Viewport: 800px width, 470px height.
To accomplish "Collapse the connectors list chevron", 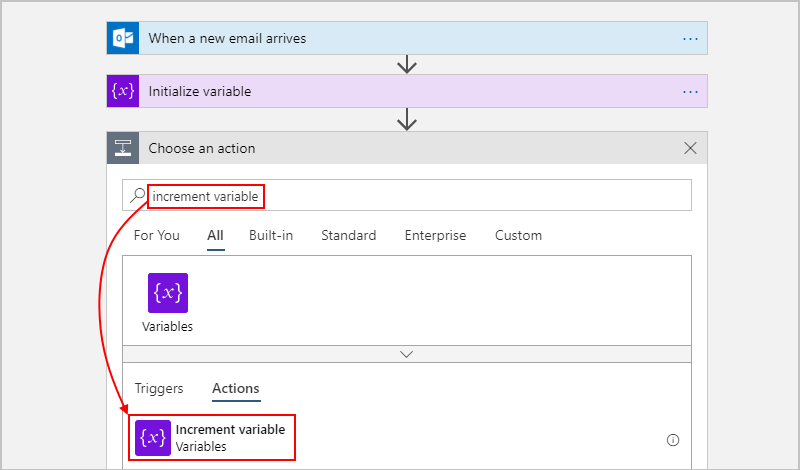I will pos(406,354).
